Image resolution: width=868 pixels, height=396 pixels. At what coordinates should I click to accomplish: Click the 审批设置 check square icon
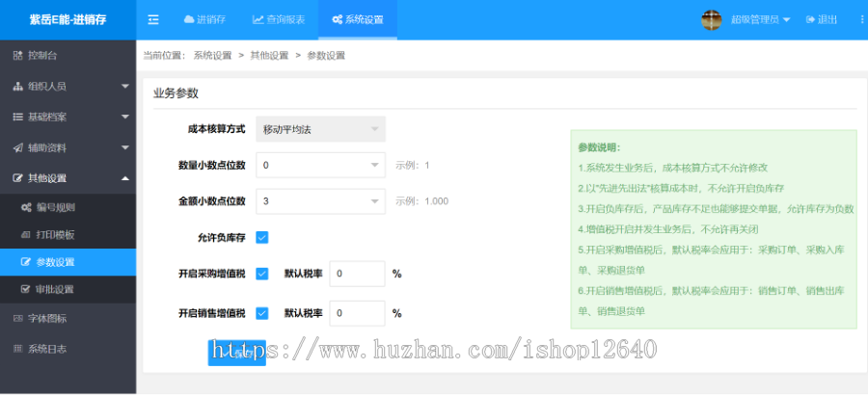point(25,289)
